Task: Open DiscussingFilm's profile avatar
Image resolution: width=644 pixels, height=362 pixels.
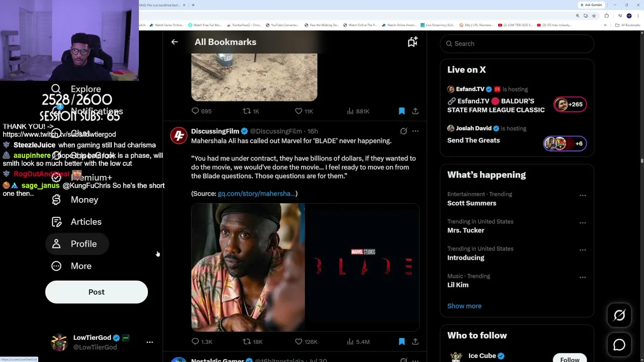Action: (179, 136)
